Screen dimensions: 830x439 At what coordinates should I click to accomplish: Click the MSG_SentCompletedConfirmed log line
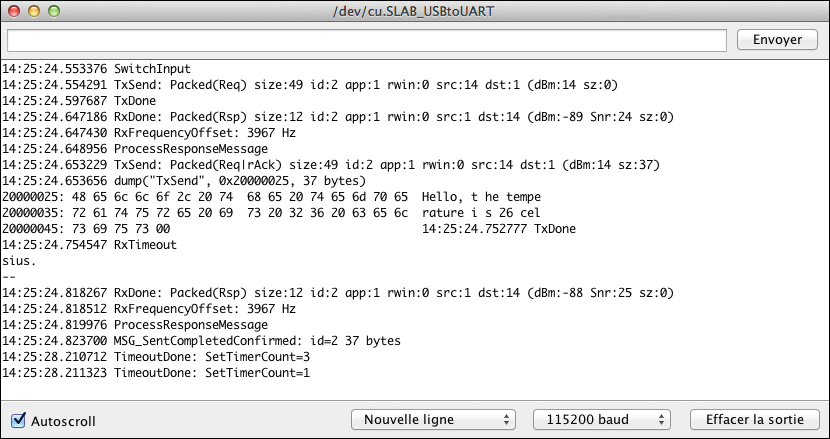click(x=200, y=341)
